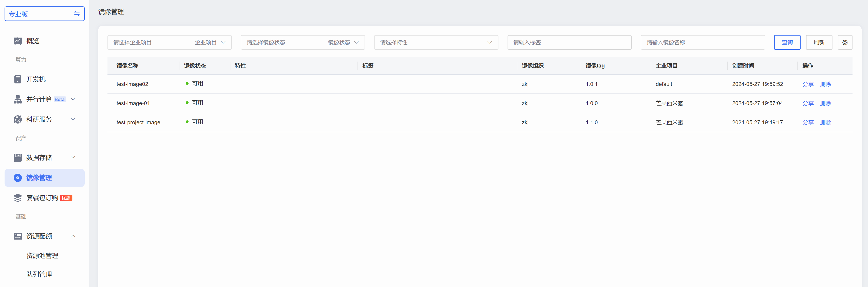Click the 镜像管理 disc icon
This screenshot has height=287, width=868.
pyautogui.click(x=18, y=178)
